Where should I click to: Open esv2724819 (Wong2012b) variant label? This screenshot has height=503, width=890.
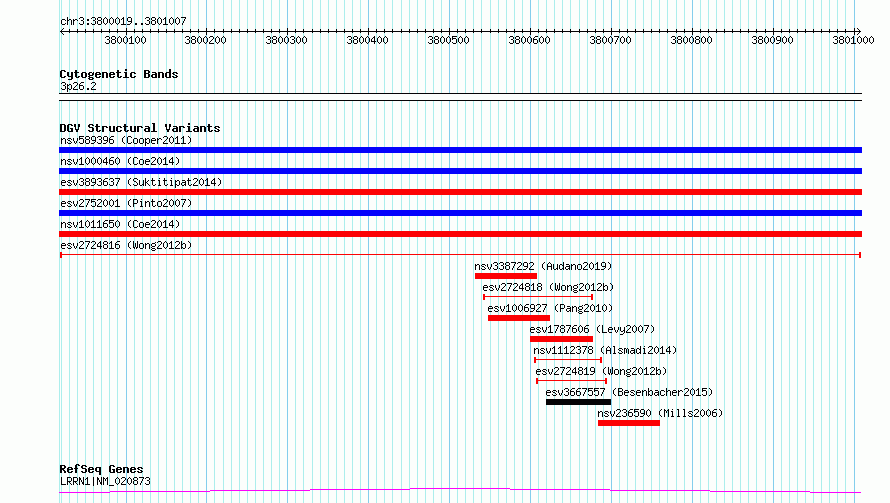pyautogui.click(x=601, y=371)
